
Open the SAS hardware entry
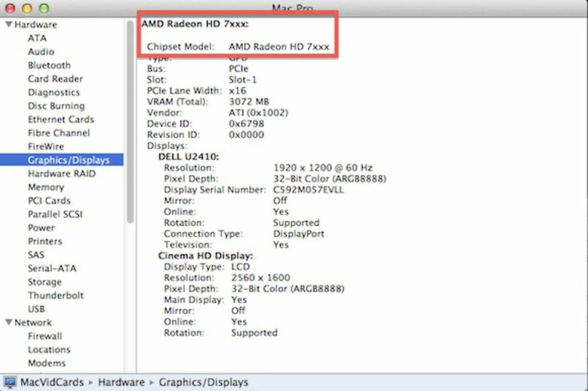pos(36,255)
